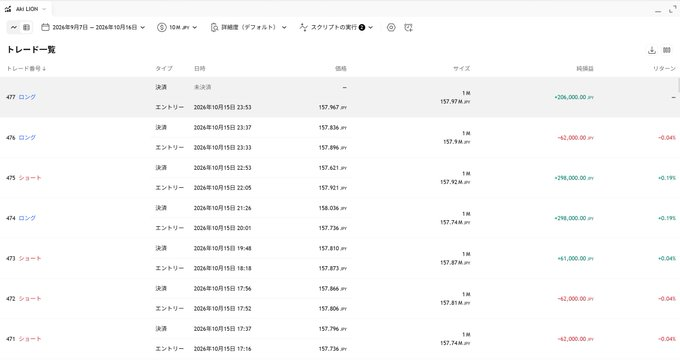Click the trade list vertical scrollbar
The image size is (680, 362).
(678, 85)
